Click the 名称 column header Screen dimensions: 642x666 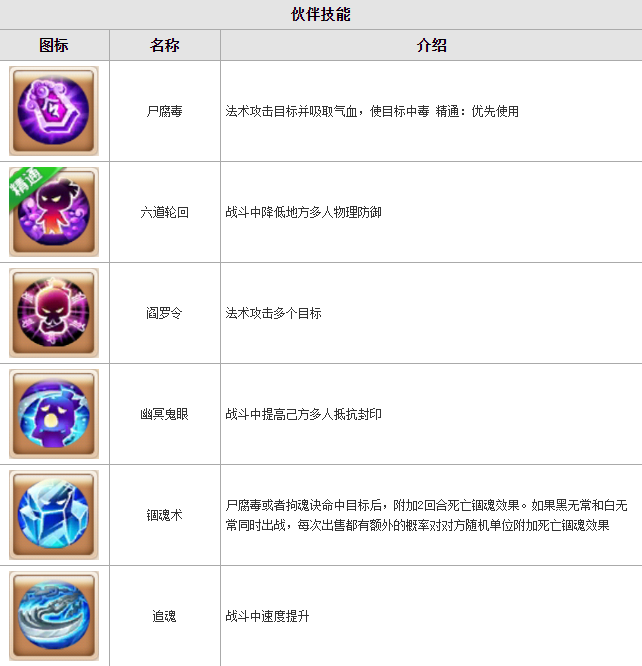click(164, 45)
